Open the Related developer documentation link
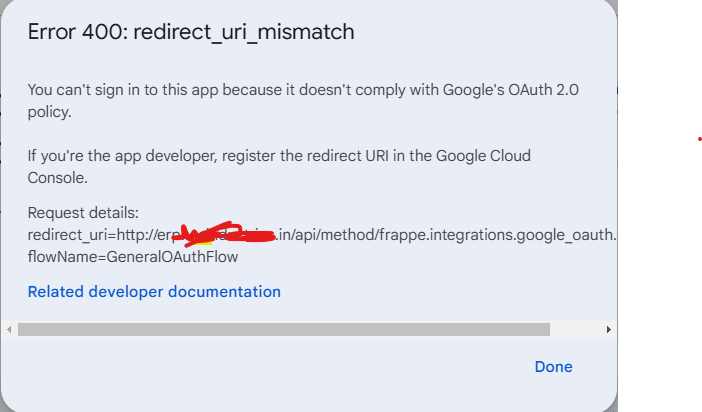The image size is (702, 412). 154,292
